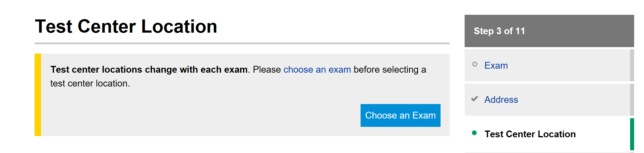Click the "Step 3 of 11" header

point(499,31)
